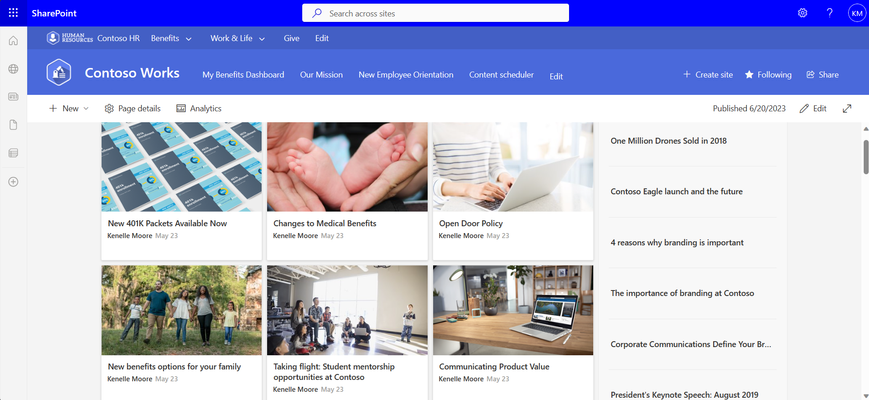
Task: Click Published 6/20/2023 status text
Action: 749,109
